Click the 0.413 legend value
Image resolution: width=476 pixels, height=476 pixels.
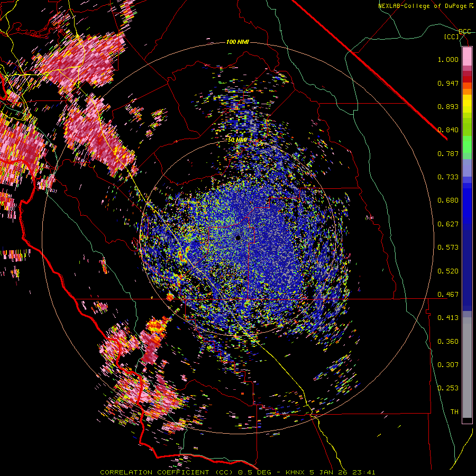(448, 318)
